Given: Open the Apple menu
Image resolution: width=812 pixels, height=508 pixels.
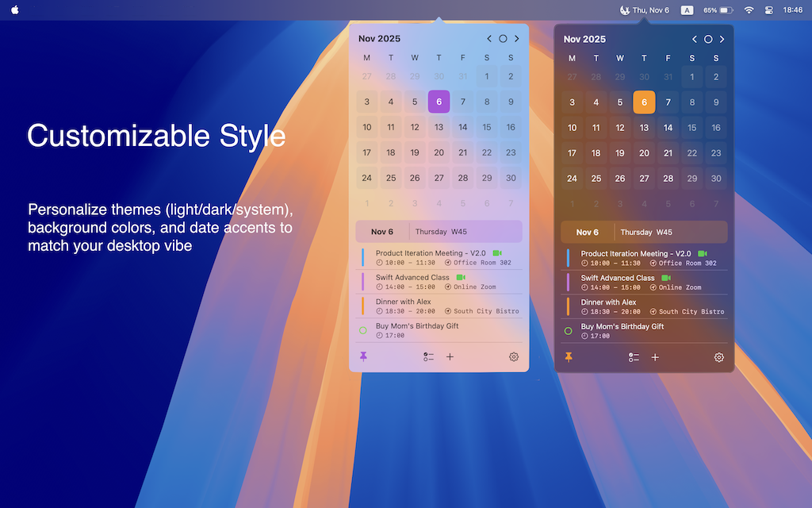Looking at the screenshot, I should 15,10.
